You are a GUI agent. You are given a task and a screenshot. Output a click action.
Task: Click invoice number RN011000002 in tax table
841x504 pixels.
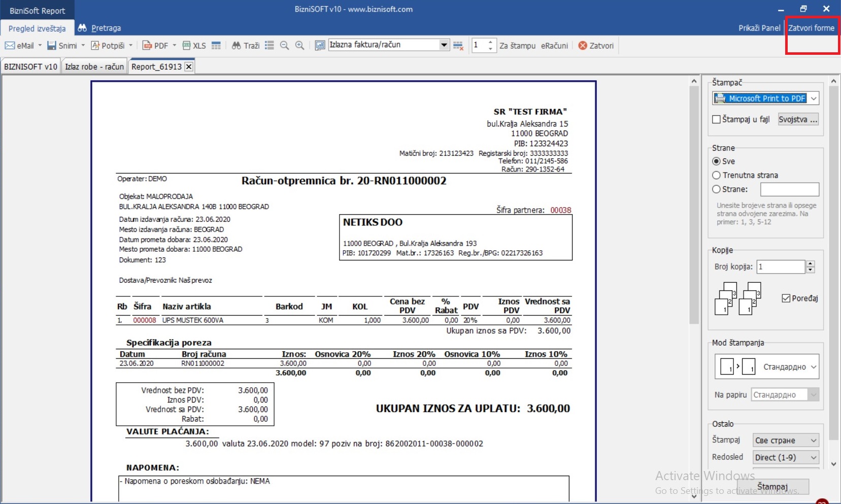click(203, 363)
